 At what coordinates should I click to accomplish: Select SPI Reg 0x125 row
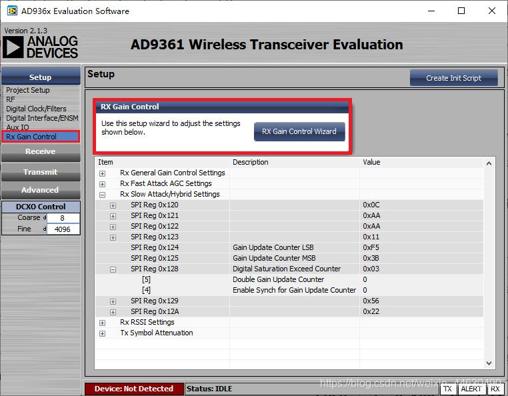pyautogui.click(x=289, y=258)
